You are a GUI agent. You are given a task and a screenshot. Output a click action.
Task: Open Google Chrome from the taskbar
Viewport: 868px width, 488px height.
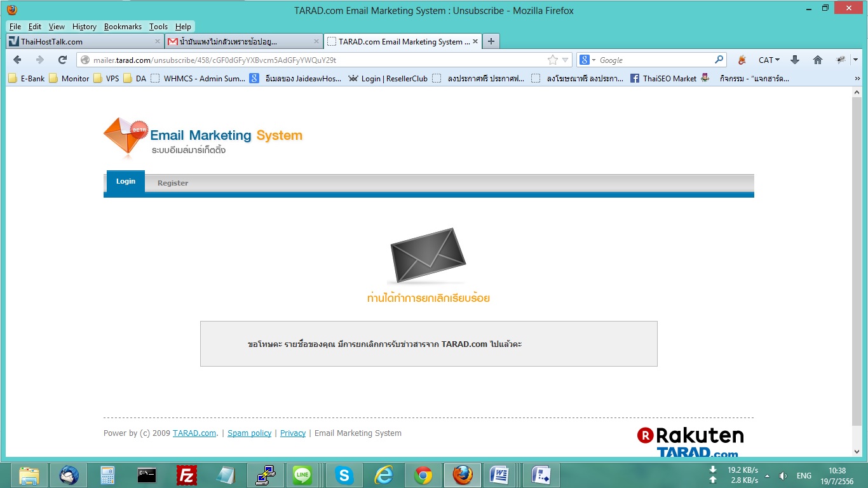click(x=423, y=475)
